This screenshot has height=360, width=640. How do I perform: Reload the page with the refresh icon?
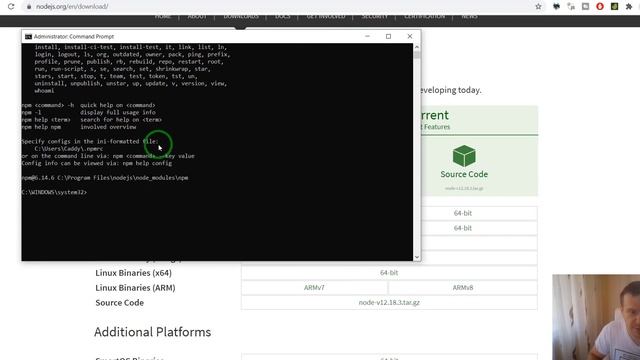tap(11, 7)
